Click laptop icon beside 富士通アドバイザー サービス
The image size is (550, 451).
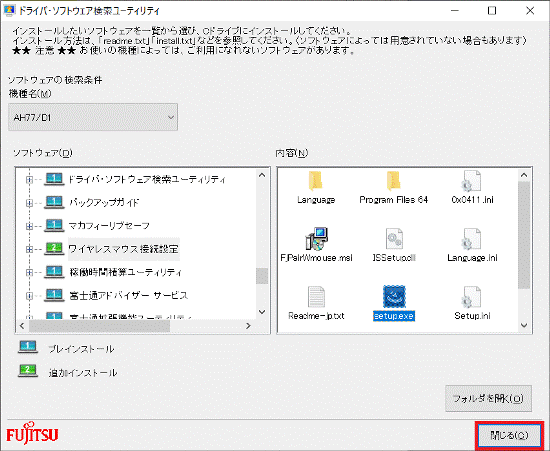54,295
